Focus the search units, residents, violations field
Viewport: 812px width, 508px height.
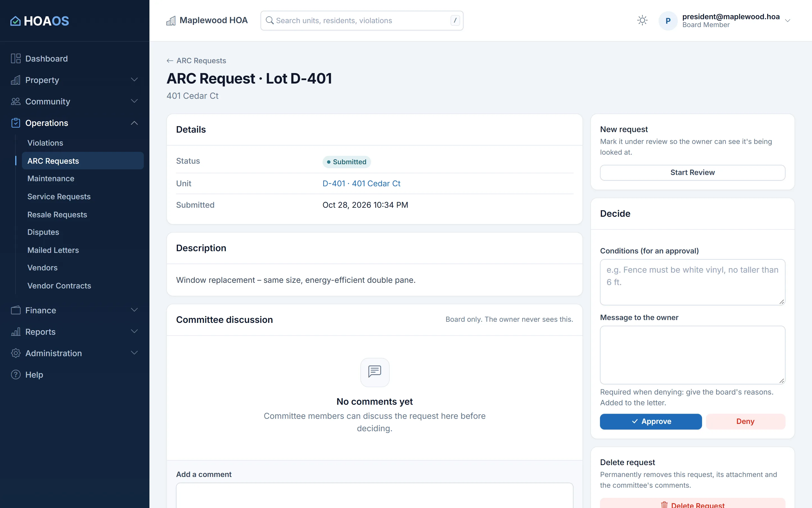click(x=362, y=21)
